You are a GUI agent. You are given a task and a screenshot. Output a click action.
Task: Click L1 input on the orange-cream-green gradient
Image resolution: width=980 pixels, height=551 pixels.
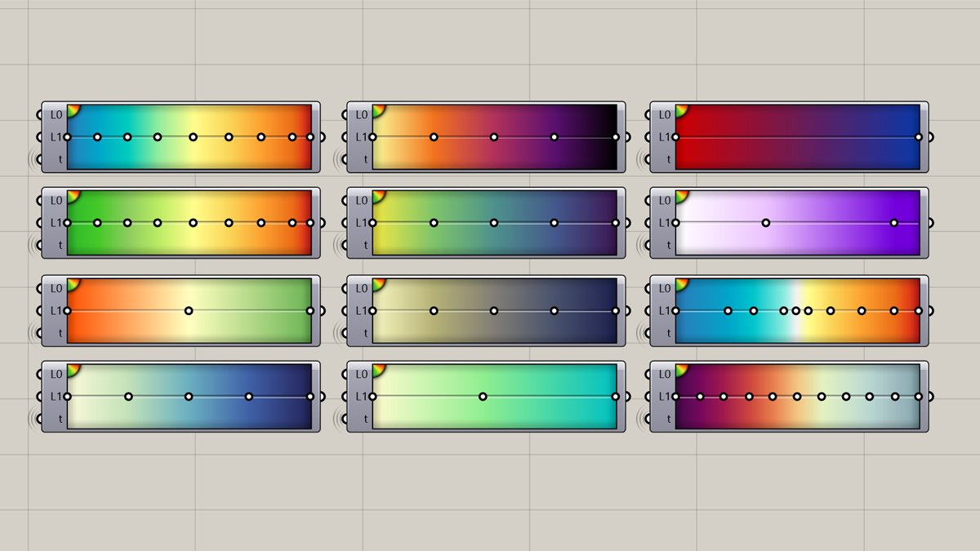56,310
